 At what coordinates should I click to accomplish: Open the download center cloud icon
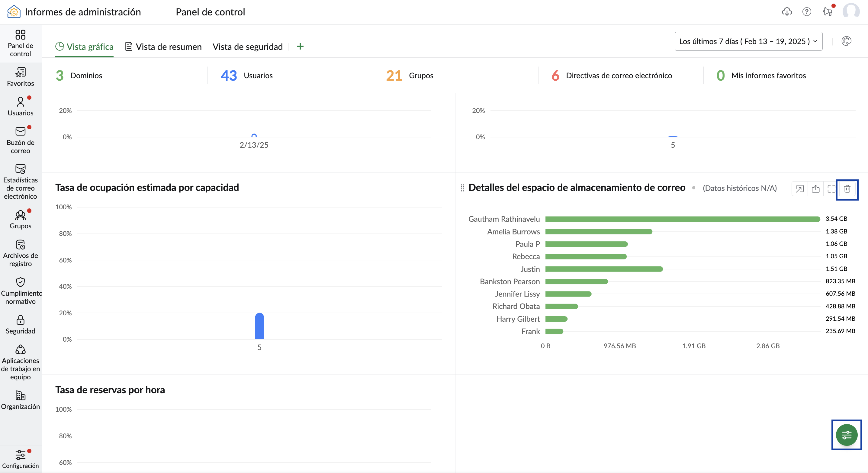[787, 12]
